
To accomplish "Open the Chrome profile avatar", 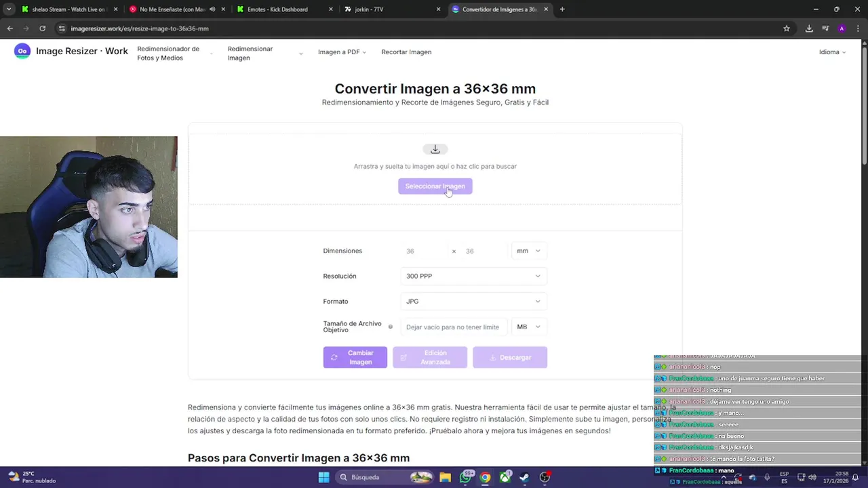I will click(x=842, y=28).
